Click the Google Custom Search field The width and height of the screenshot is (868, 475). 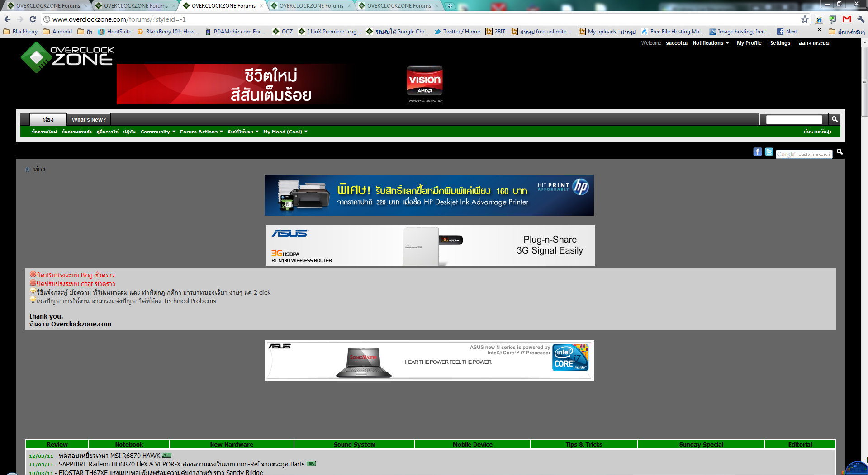804,155
